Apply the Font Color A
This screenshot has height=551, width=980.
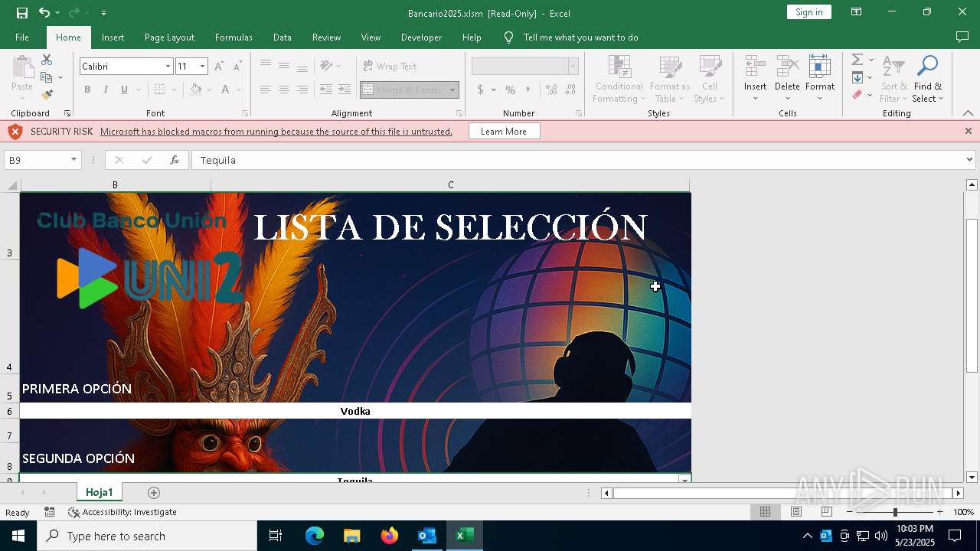coord(225,90)
